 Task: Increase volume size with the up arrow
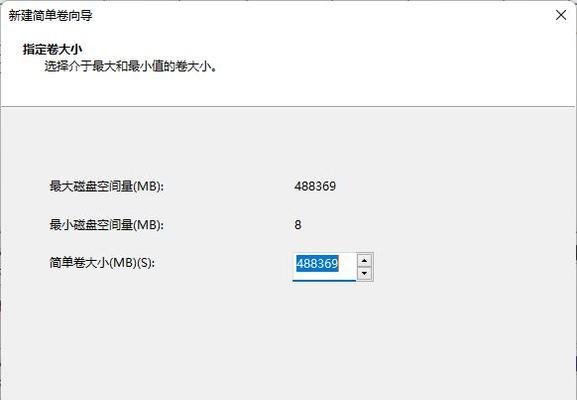(x=364, y=261)
